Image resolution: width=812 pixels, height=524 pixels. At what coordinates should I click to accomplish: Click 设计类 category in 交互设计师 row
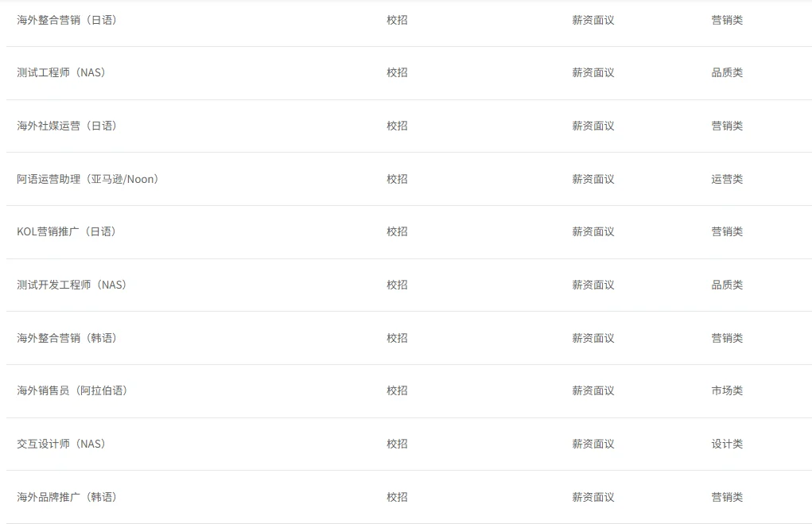(x=727, y=444)
